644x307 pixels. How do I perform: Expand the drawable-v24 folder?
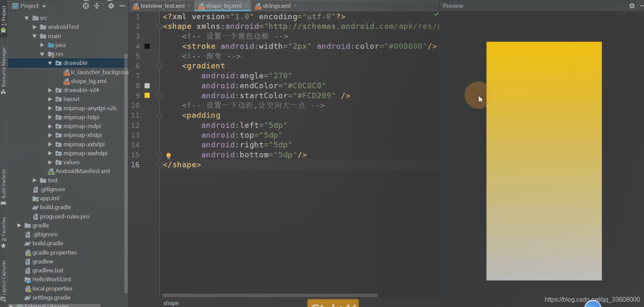[50, 90]
